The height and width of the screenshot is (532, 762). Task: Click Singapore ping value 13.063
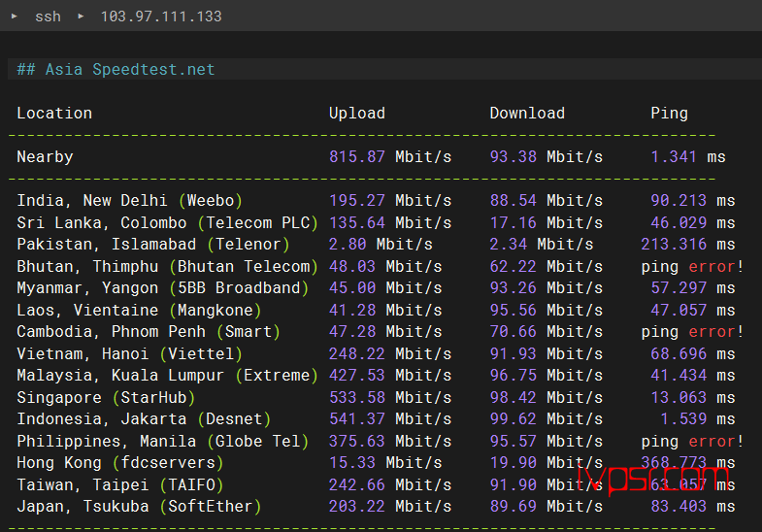(x=679, y=398)
